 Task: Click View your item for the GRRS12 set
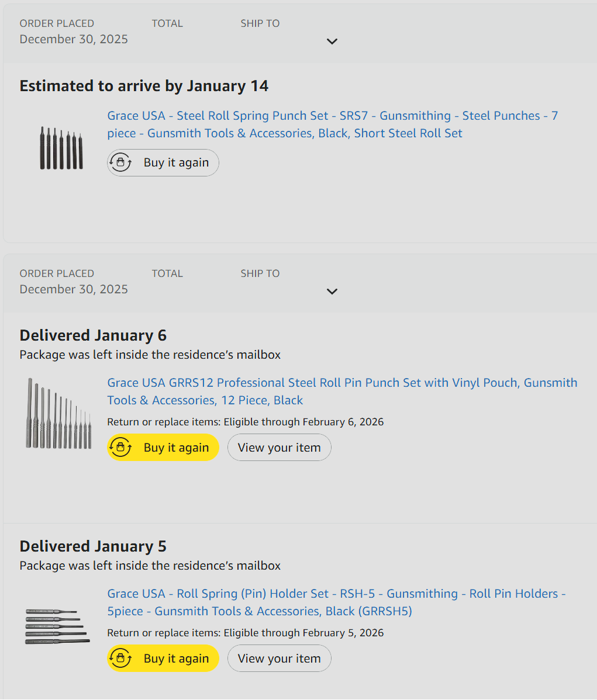pos(279,448)
